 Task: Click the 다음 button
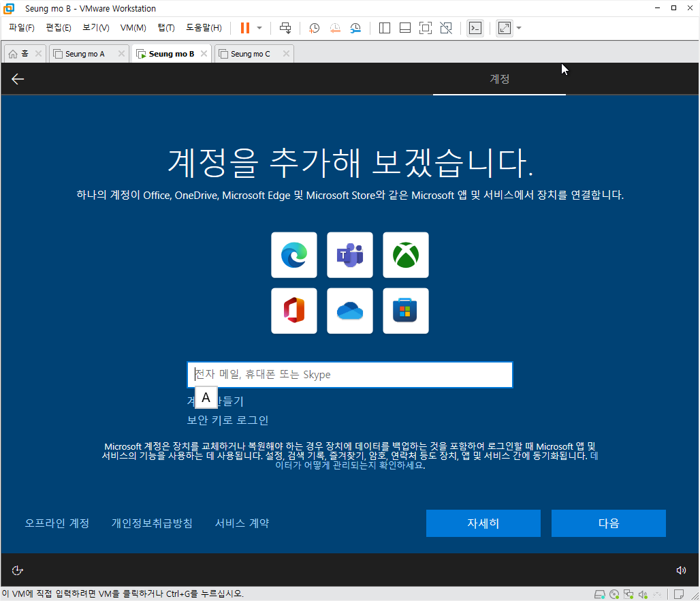pos(609,523)
